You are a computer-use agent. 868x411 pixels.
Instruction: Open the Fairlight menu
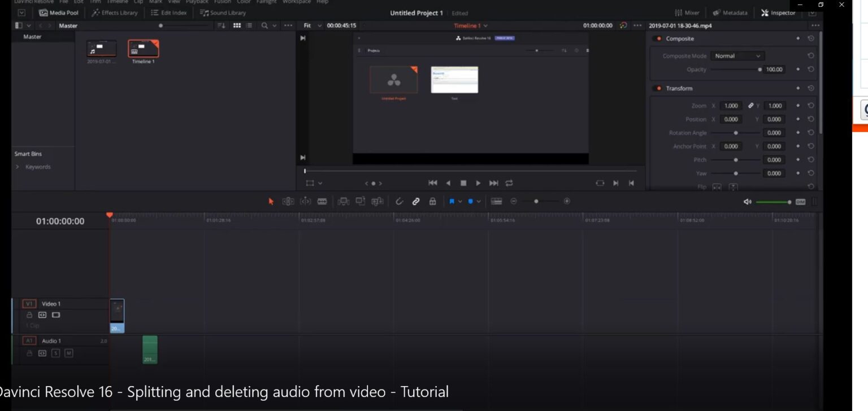(x=266, y=2)
